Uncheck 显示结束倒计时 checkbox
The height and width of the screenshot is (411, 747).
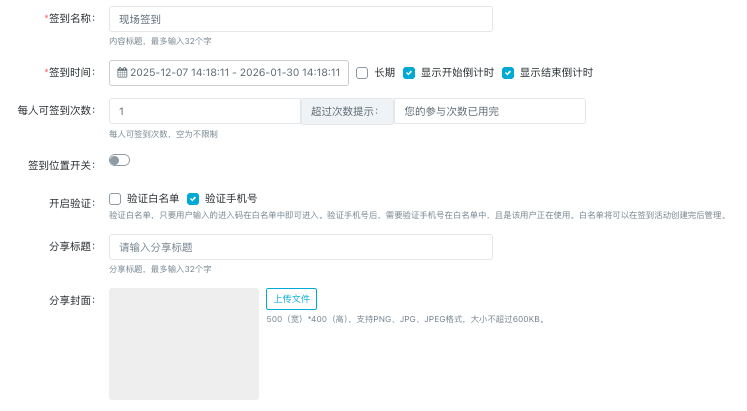pos(508,73)
